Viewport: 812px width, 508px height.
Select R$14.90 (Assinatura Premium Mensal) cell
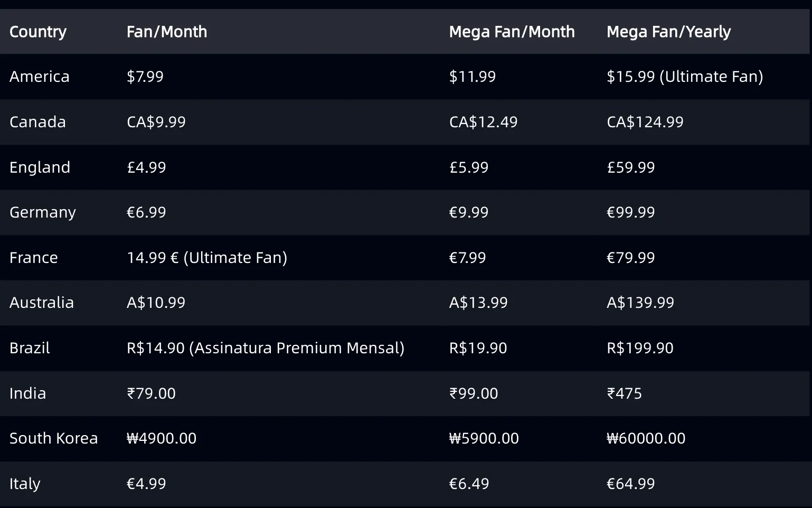[266, 348]
